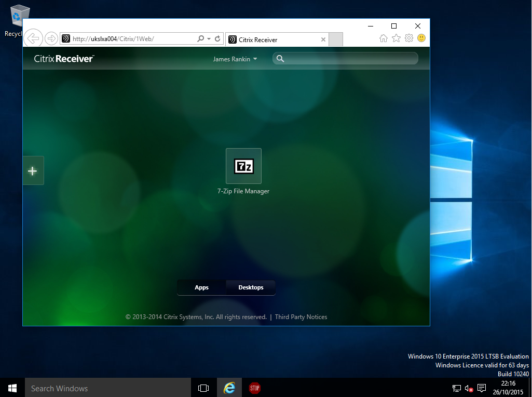Image resolution: width=532 pixels, height=397 pixels.
Task: Click the Citrix site icon in address bar
Action: [66, 39]
